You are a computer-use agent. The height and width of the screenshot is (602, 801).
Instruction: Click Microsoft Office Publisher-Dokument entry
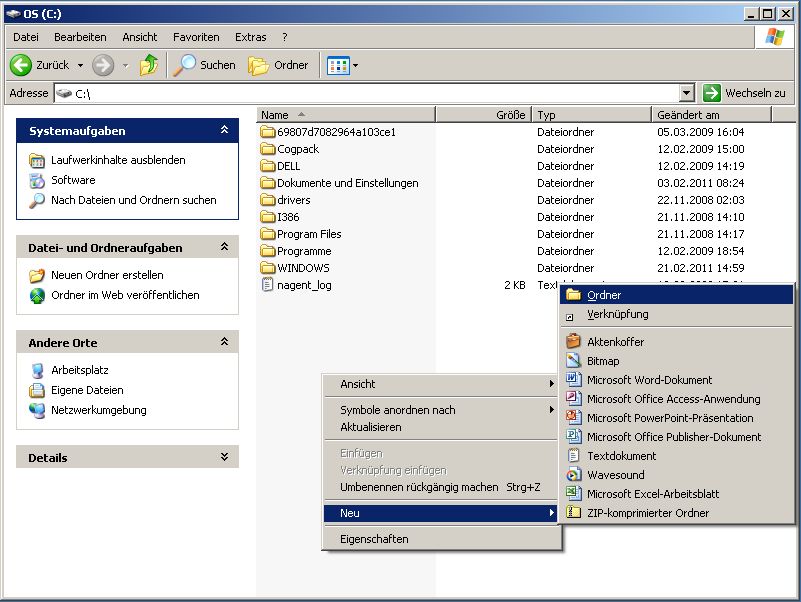coord(676,436)
